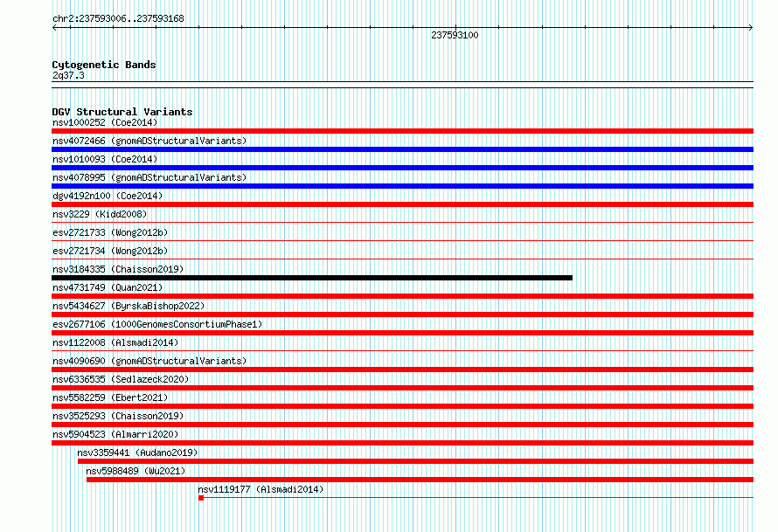This screenshot has height=532, width=778.
Task: Click the red bar under nsv5904523
Action: coord(402,443)
